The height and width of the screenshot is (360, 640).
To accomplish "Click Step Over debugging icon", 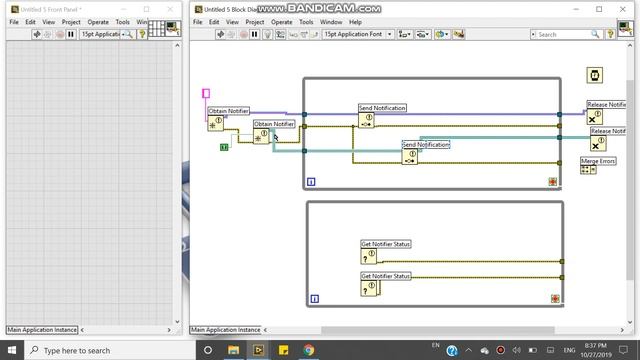I will coord(304,35).
